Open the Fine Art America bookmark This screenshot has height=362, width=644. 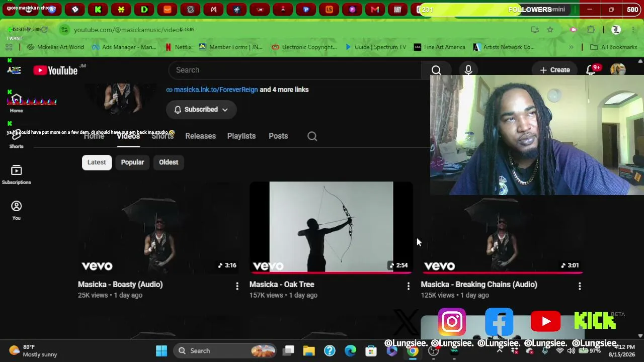point(440,47)
